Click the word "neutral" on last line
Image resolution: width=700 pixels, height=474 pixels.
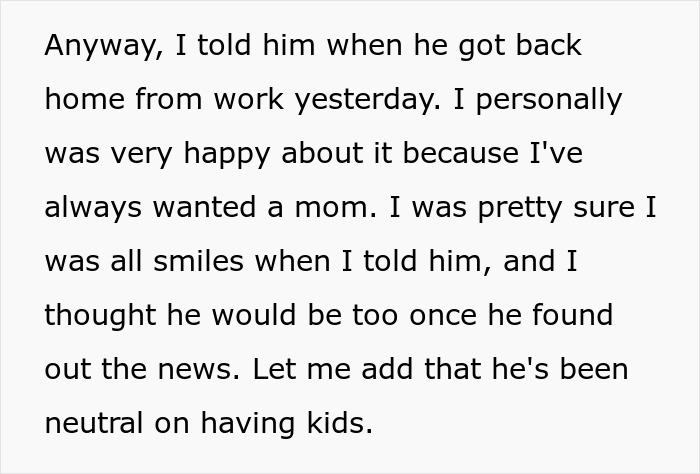point(97,422)
